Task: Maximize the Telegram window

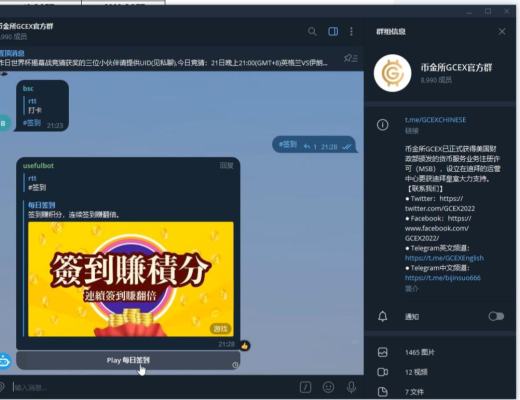Action: click(488, 12)
